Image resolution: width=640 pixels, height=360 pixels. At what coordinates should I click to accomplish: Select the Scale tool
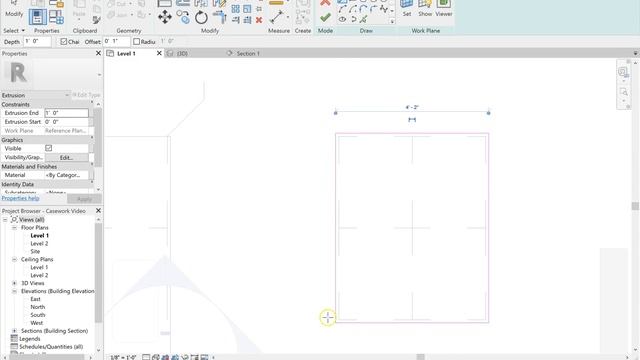pyautogui.click(x=247, y=9)
